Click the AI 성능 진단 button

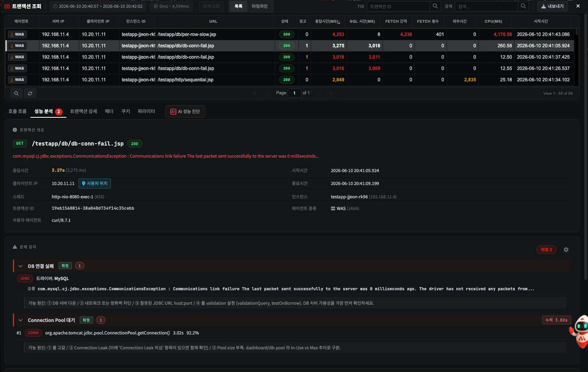coord(185,111)
